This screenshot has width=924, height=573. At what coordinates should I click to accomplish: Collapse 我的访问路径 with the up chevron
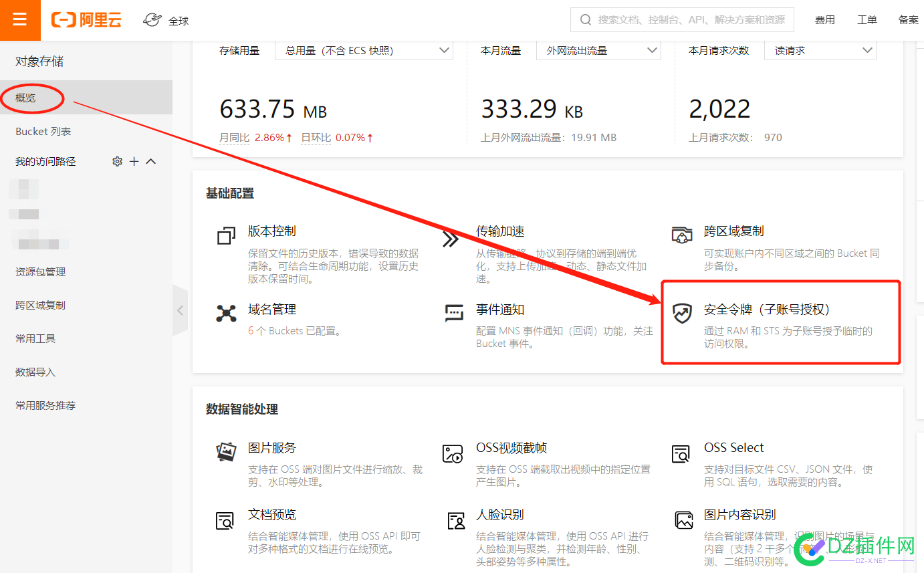point(151,161)
